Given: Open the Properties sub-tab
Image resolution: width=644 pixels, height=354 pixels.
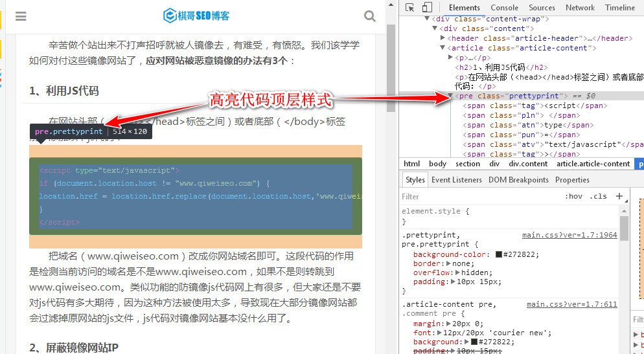Looking at the screenshot, I should [x=572, y=180].
